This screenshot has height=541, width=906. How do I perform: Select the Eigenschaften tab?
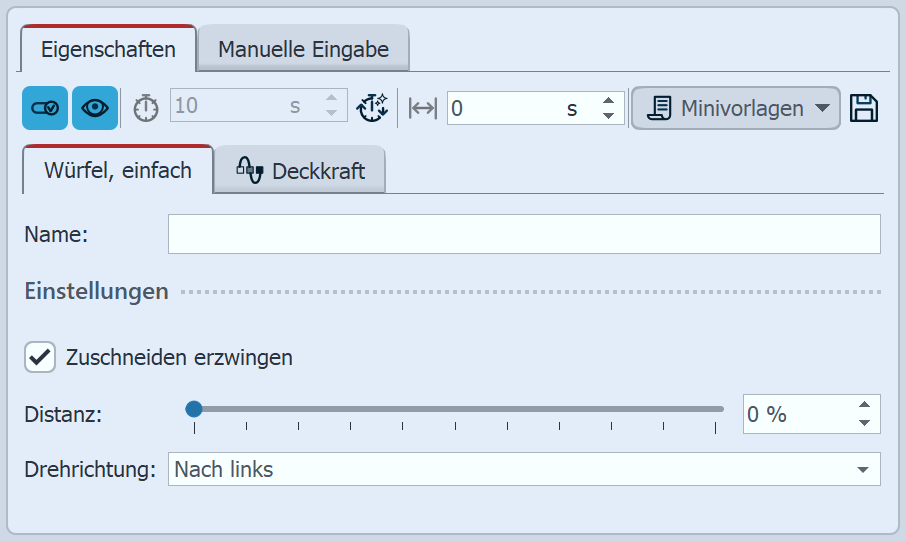tap(109, 49)
